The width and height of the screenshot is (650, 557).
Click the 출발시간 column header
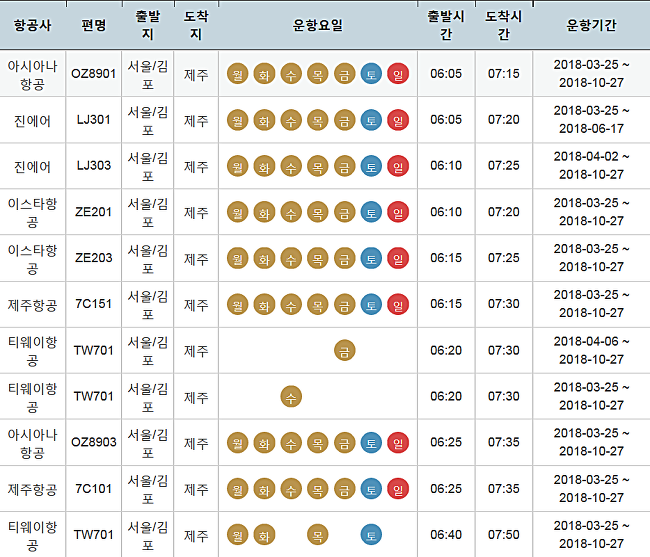446,25
